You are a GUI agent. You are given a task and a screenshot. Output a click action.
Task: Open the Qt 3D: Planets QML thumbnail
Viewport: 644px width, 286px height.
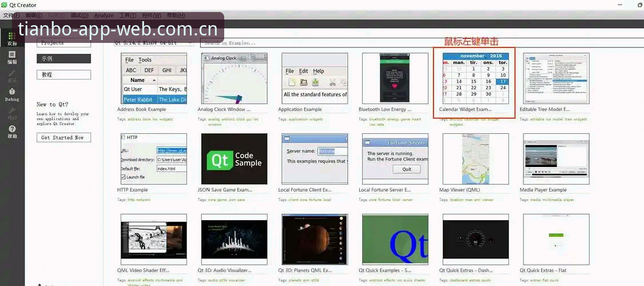tap(315, 239)
